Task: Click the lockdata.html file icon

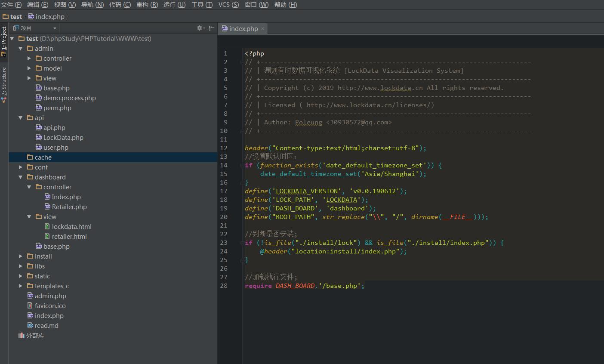Action: point(47,227)
